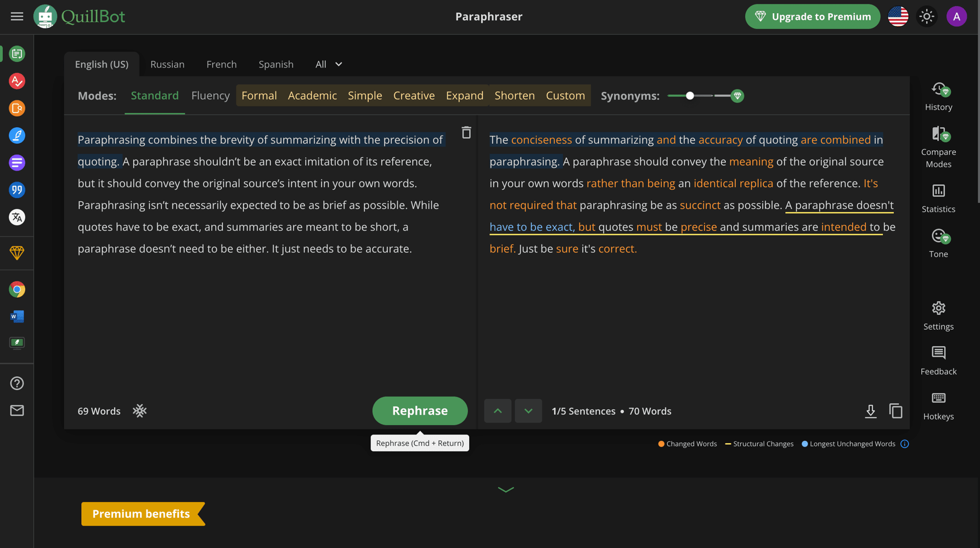Clear the input text with trash icon
Viewport: 980px width, 548px height.
point(466,132)
